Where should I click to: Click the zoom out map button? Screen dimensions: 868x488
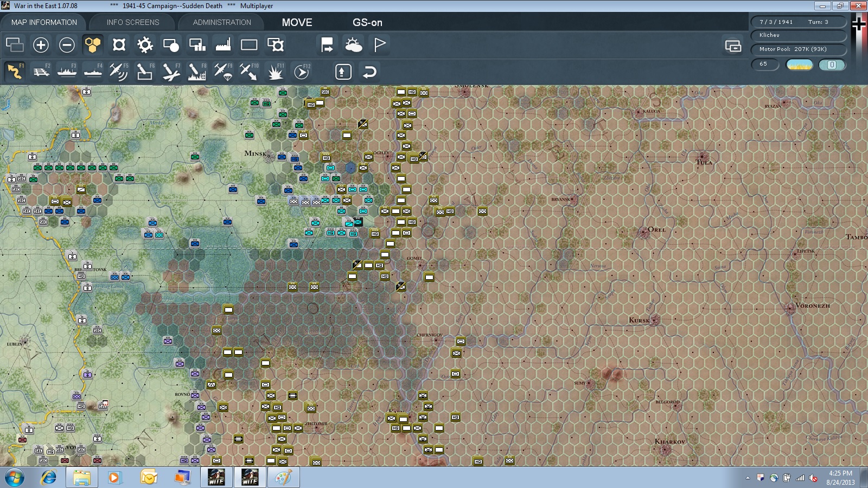[67, 45]
